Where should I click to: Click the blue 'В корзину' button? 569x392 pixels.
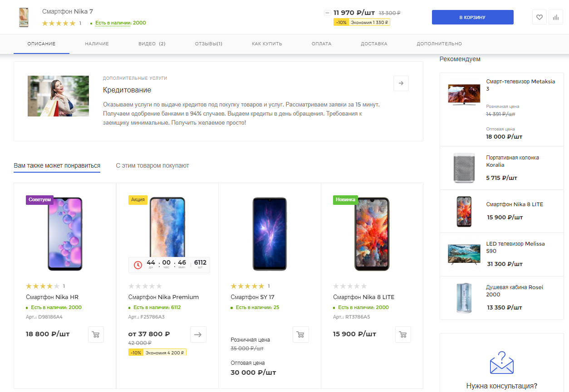tap(472, 17)
